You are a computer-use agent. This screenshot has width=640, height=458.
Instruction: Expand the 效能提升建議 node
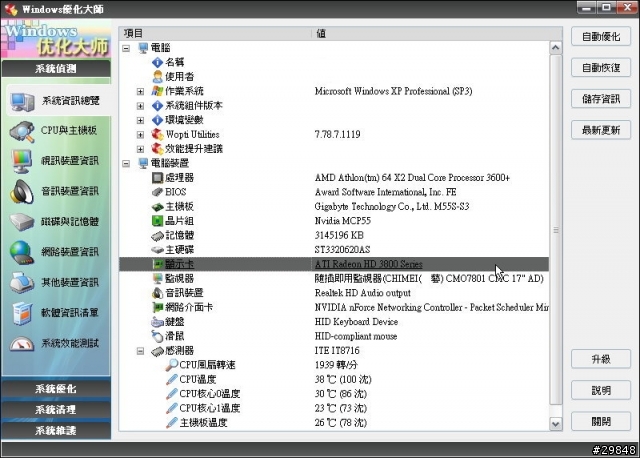tap(140, 149)
